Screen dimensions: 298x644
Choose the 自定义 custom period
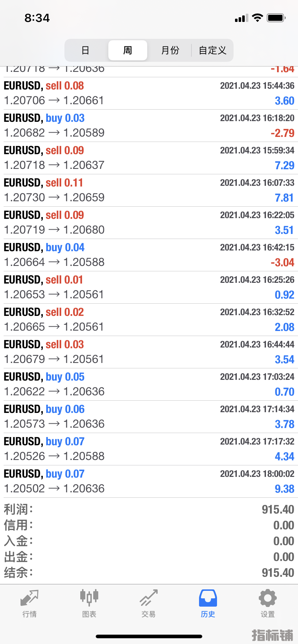212,50
